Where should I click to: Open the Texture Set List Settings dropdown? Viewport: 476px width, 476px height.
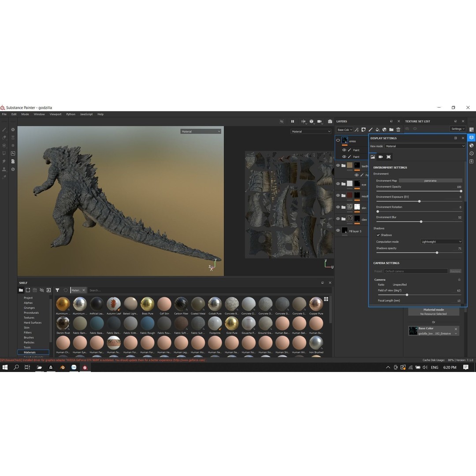pos(457,129)
